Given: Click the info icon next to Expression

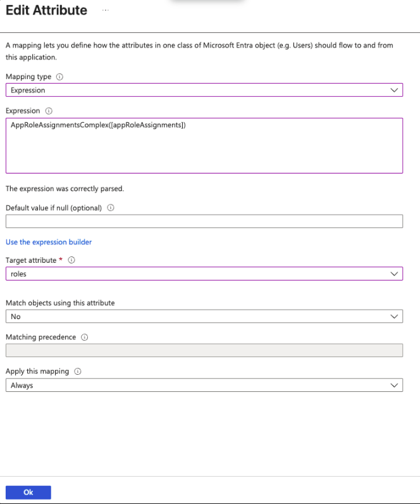Looking at the screenshot, I should [x=49, y=111].
